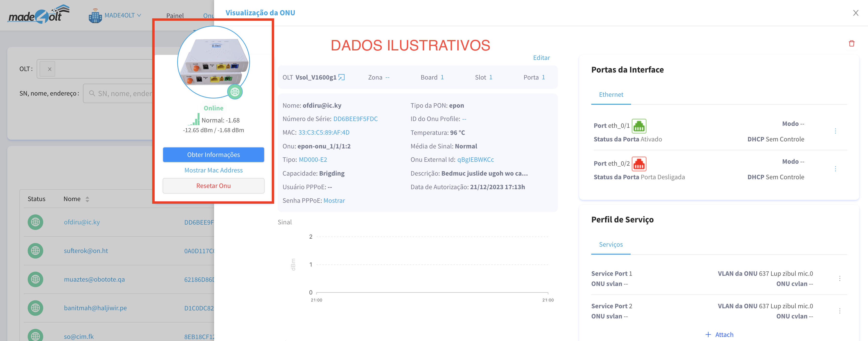The height and width of the screenshot is (341, 868).
Task: Click made4olt logo
Action: (x=39, y=15)
